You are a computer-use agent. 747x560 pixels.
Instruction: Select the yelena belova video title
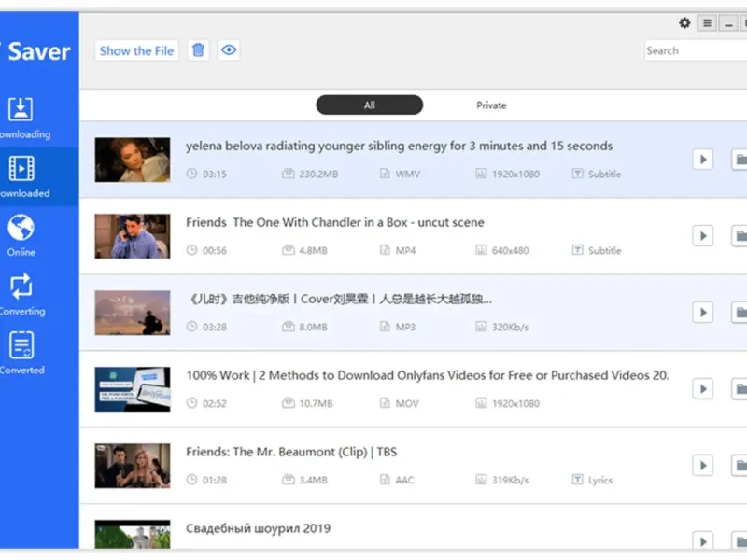pyautogui.click(x=400, y=146)
